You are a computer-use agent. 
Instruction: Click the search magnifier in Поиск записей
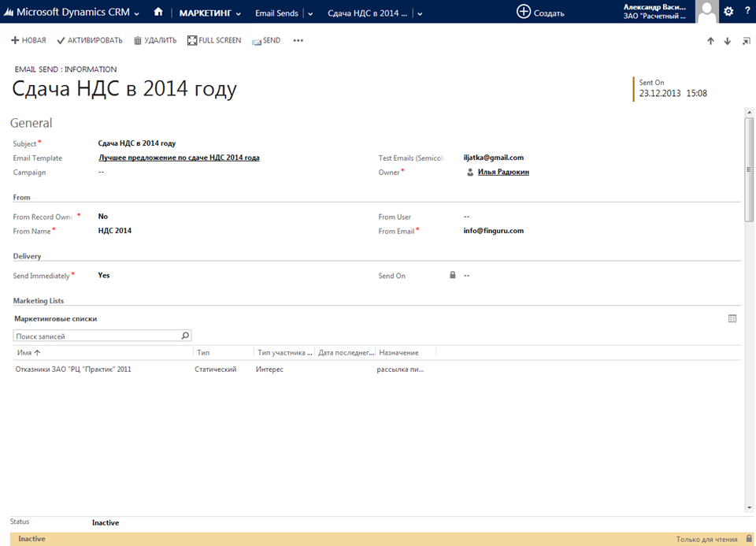click(185, 336)
